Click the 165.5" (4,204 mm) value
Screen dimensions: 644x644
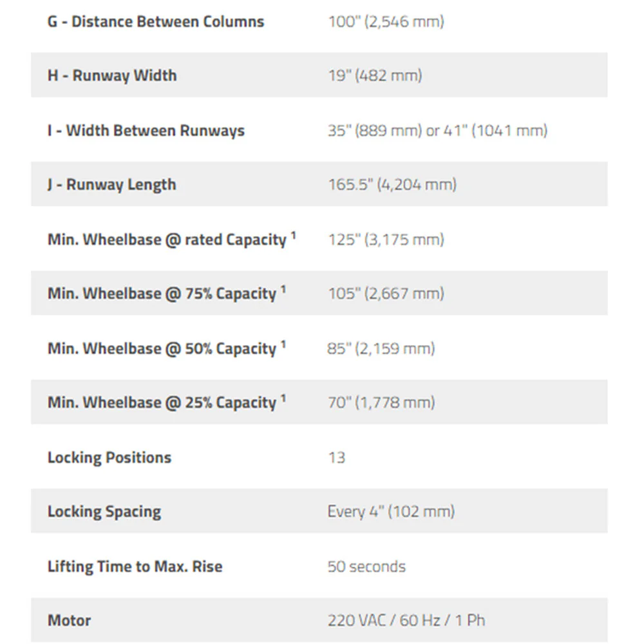(392, 185)
